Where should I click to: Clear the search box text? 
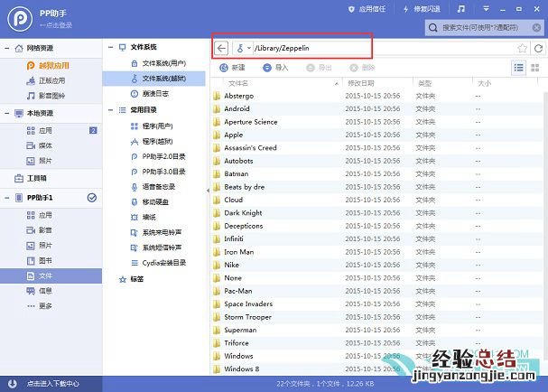pos(536,28)
